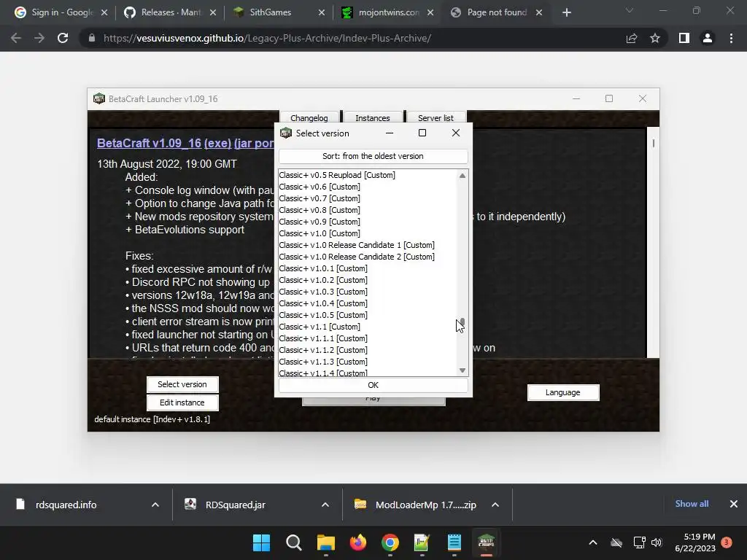
Task: Open the notepad app in taskbar
Action: tap(454, 542)
